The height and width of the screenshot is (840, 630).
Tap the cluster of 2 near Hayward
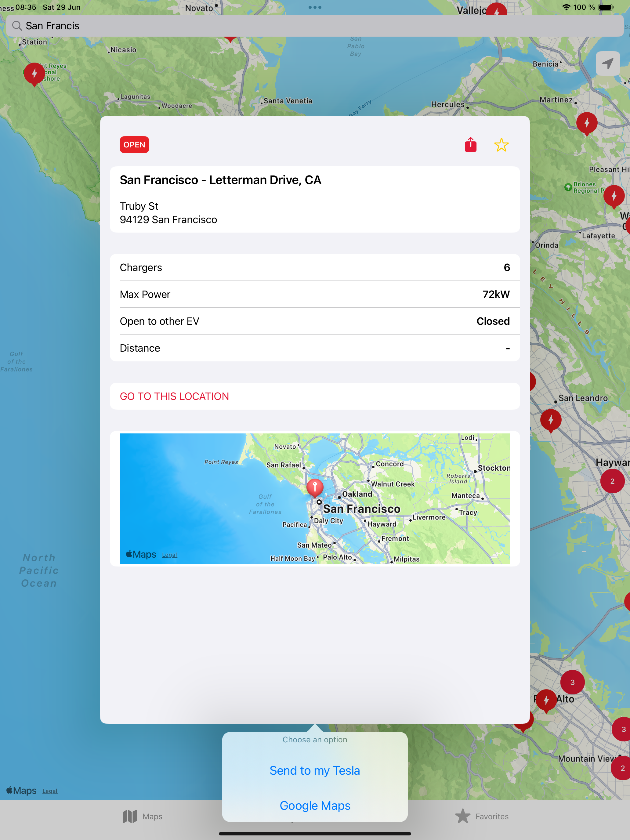pyautogui.click(x=612, y=481)
